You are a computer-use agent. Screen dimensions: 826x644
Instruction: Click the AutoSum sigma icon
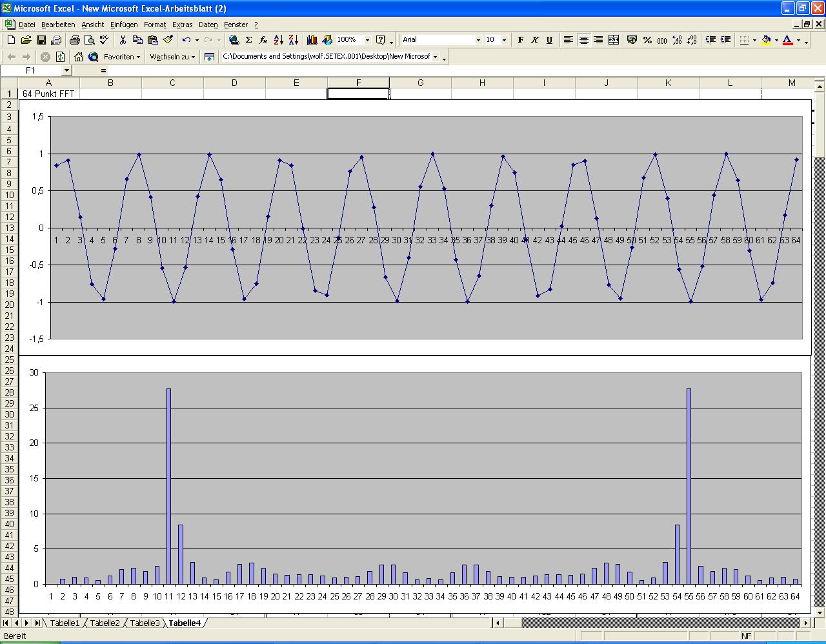[248, 40]
